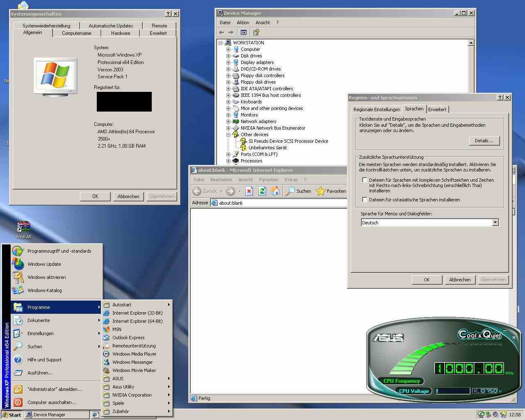Click the Back arrow in Device Manager toolbar
The width and height of the screenshot is (525, 420).
(x=221, y=32)
